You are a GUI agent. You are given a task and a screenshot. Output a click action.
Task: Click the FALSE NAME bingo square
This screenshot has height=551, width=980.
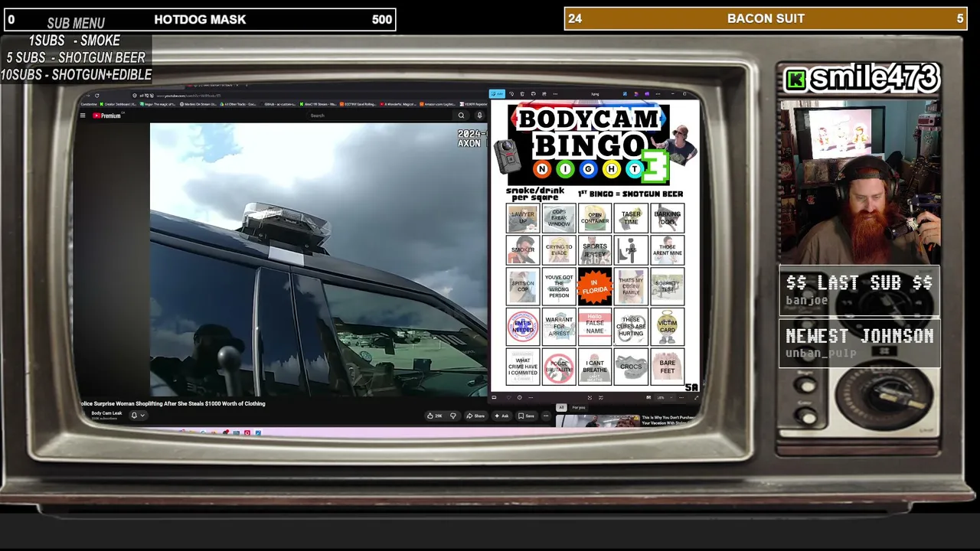click(595, 326)
